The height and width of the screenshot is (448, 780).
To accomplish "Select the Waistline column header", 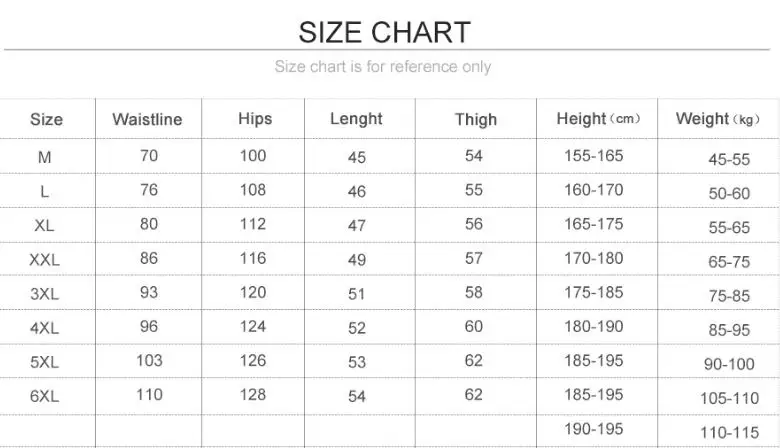I will (147, 119).
